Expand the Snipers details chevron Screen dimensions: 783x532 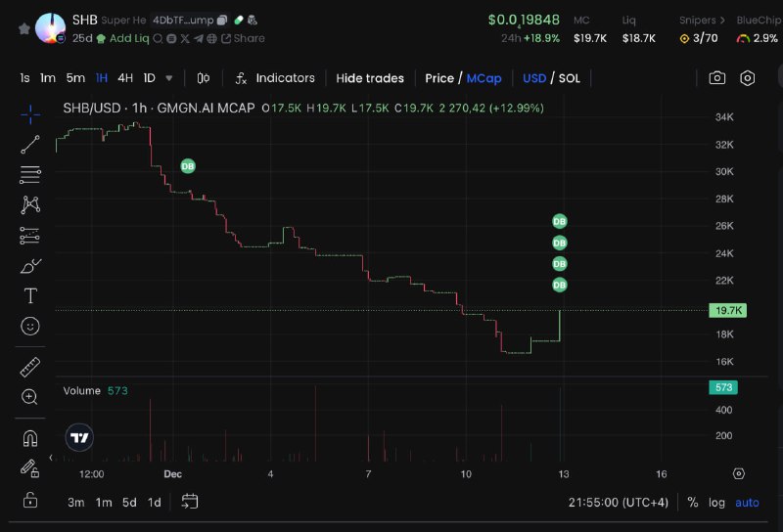click(722, 21)
